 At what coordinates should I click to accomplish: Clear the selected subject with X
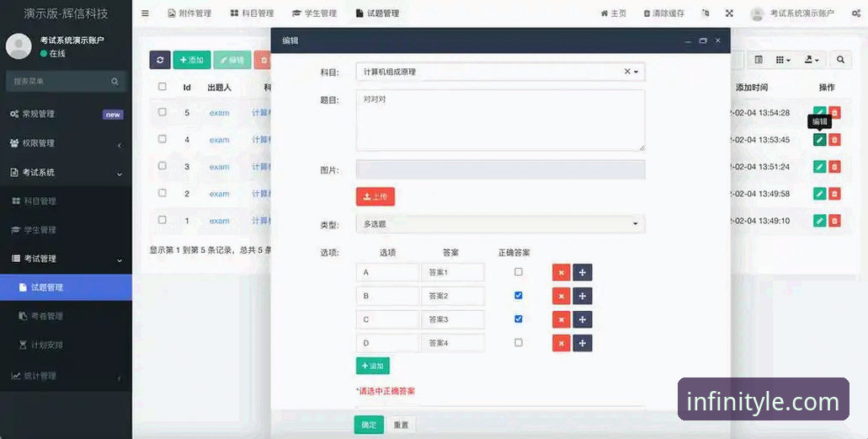(627, 72)
